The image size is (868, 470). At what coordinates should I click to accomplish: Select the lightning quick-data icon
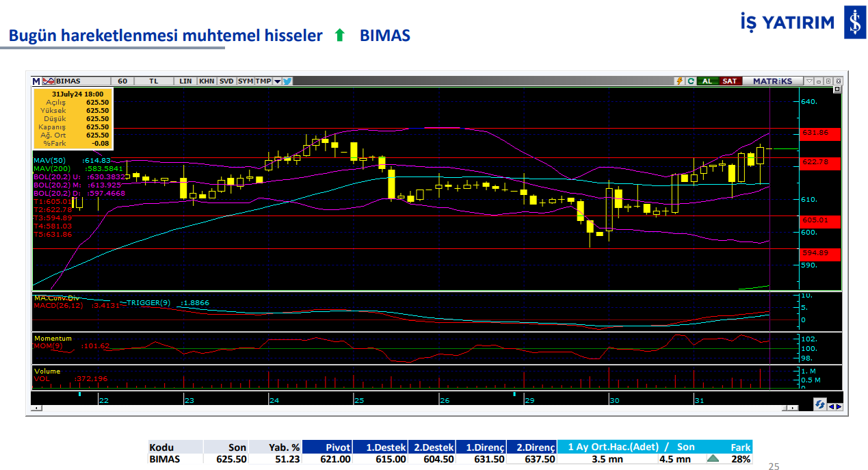(679, 81)
